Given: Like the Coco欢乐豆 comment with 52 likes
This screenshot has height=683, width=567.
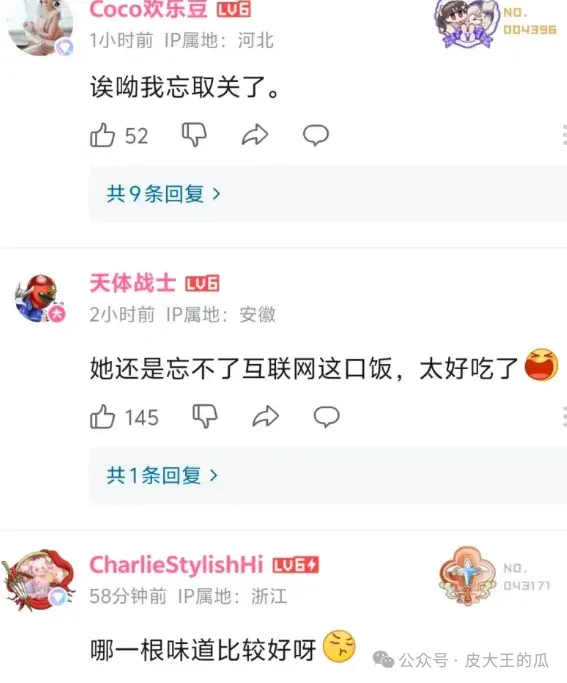Looking at the screenshot, I should (x=102, y=135).
